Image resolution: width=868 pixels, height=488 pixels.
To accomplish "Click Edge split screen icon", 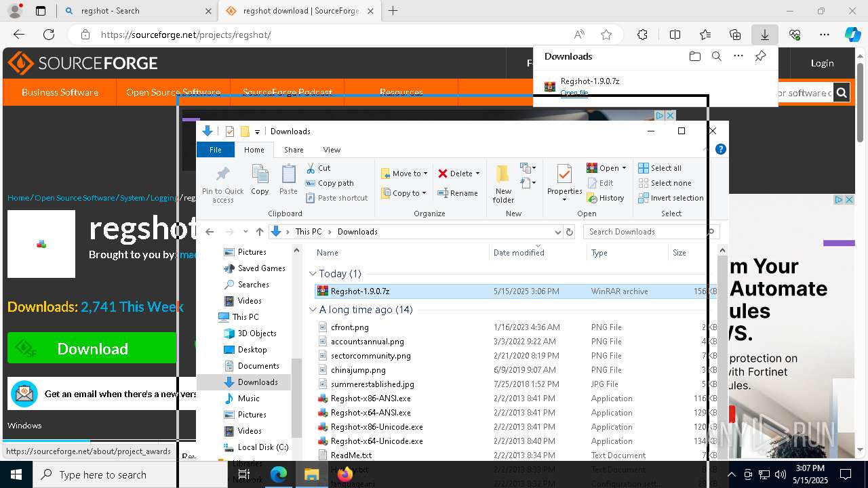I will coord(675,35).
